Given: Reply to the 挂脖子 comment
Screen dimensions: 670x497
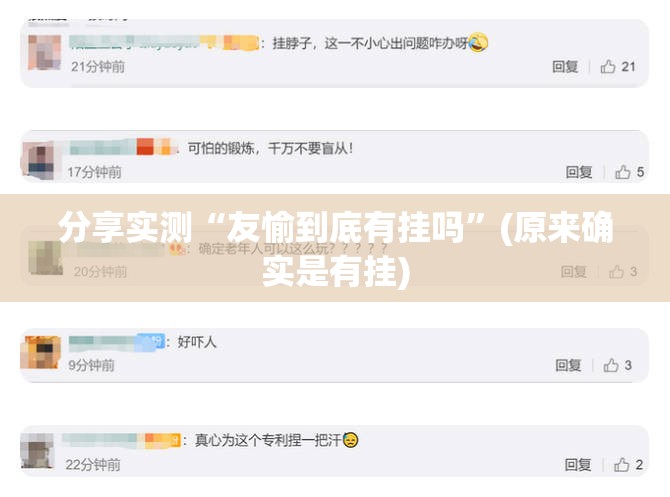Looking at the screenshot, I should [565, 67].
